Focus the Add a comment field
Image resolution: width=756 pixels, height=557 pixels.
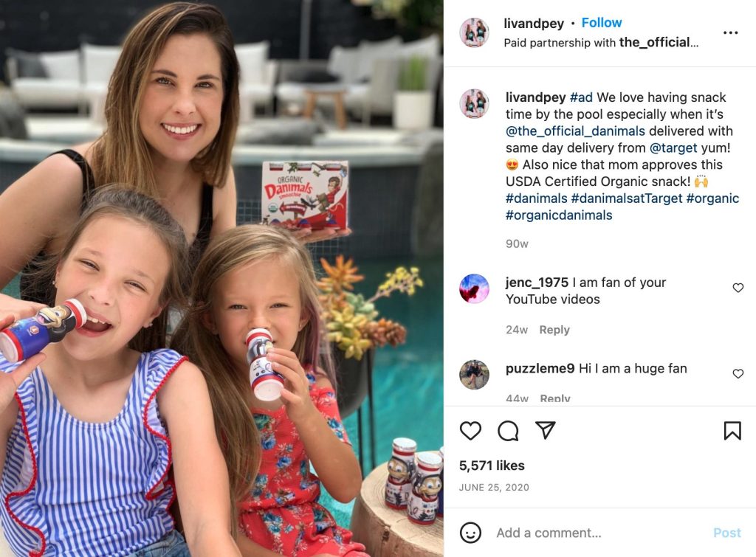(598, 533)
